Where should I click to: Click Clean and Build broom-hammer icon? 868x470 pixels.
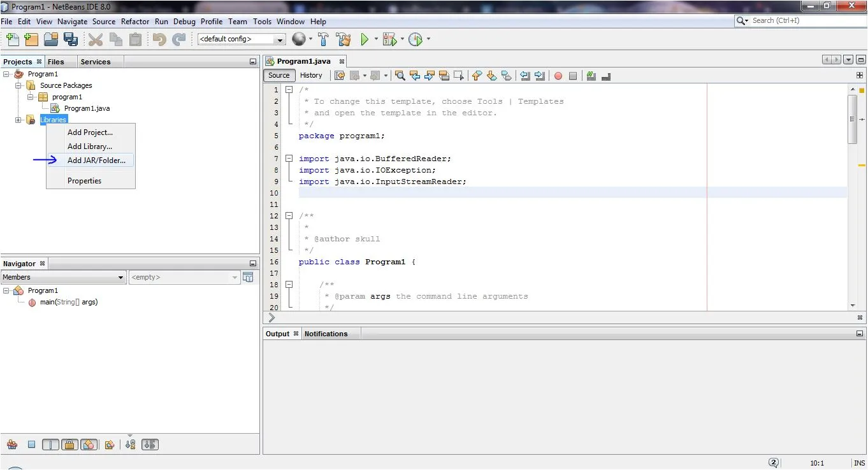[344, 39]
